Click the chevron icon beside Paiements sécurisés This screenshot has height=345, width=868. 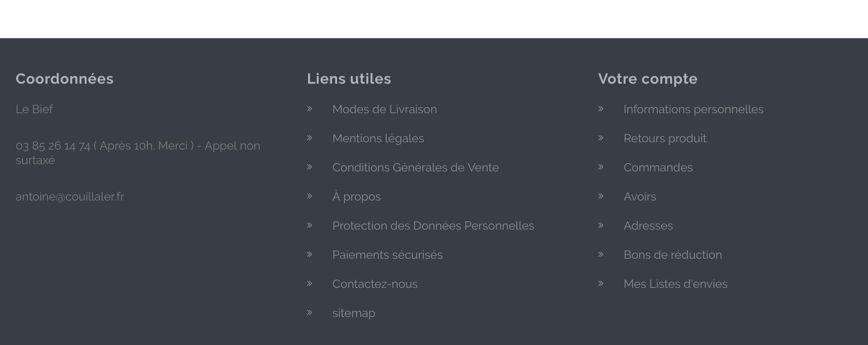pyautogui.click(x=310, y=255)
